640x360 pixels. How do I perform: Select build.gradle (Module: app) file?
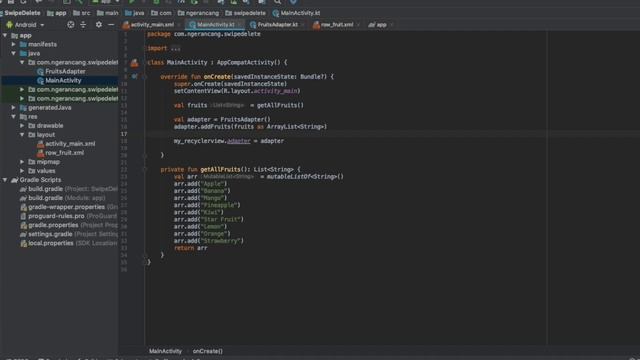(62, 198)
